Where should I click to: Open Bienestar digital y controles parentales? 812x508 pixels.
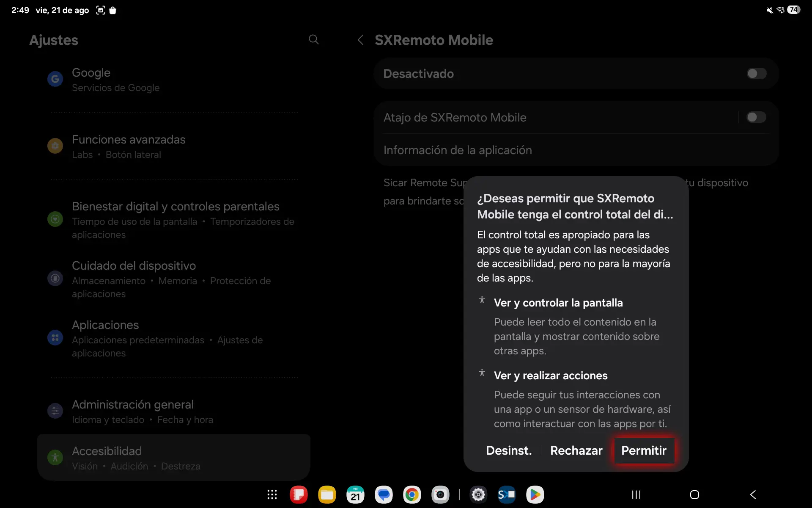tap(174, 220)
